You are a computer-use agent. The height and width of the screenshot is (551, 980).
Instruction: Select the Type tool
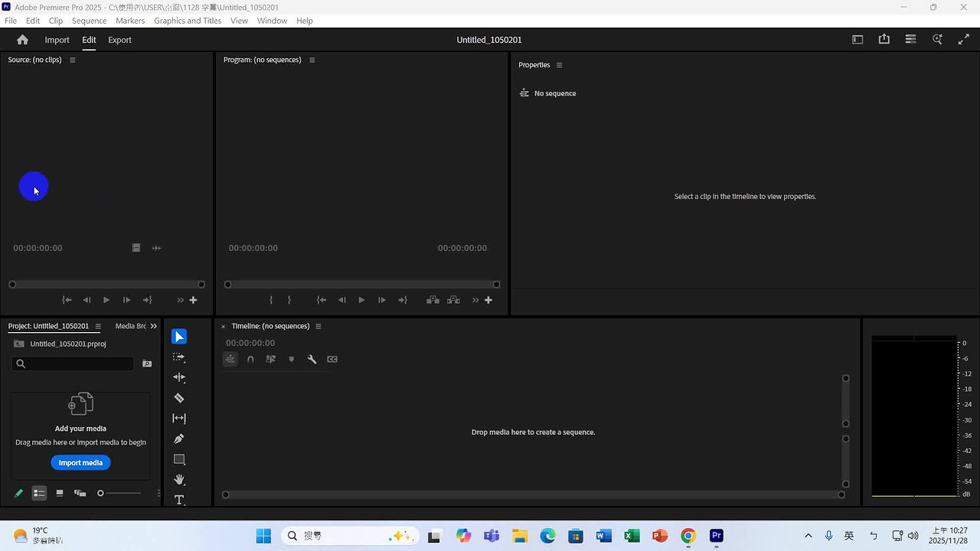178,500
